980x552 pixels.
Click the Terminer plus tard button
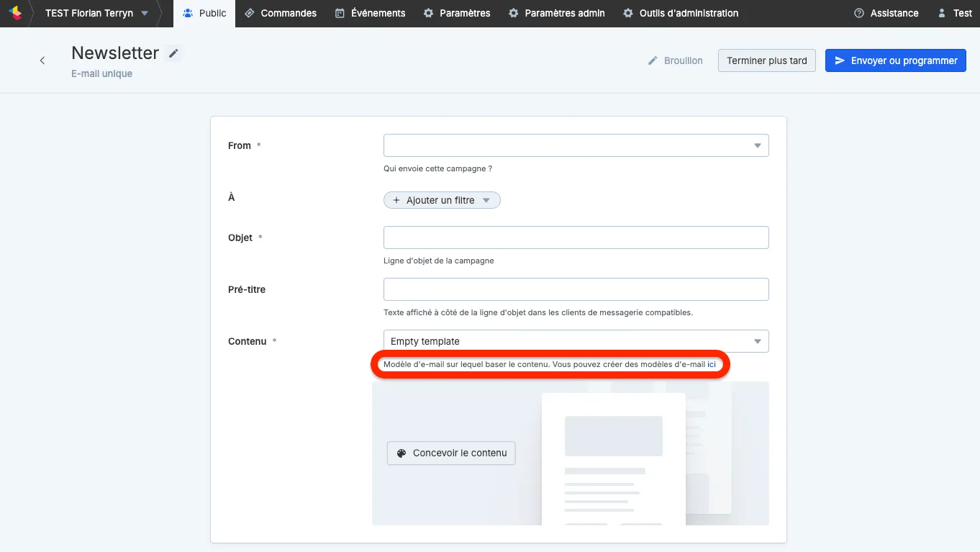tap(767, 60)
